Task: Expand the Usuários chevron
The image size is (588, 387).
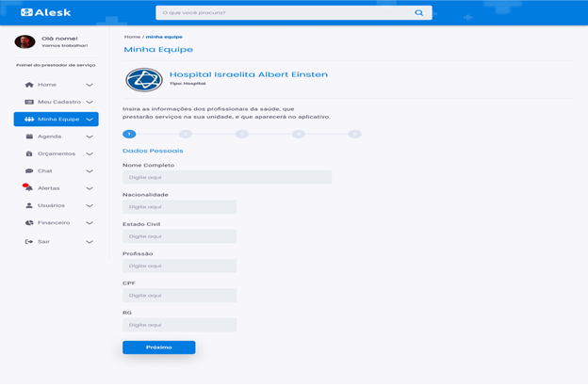Action: pyautogui.click(x=90, y=205)
